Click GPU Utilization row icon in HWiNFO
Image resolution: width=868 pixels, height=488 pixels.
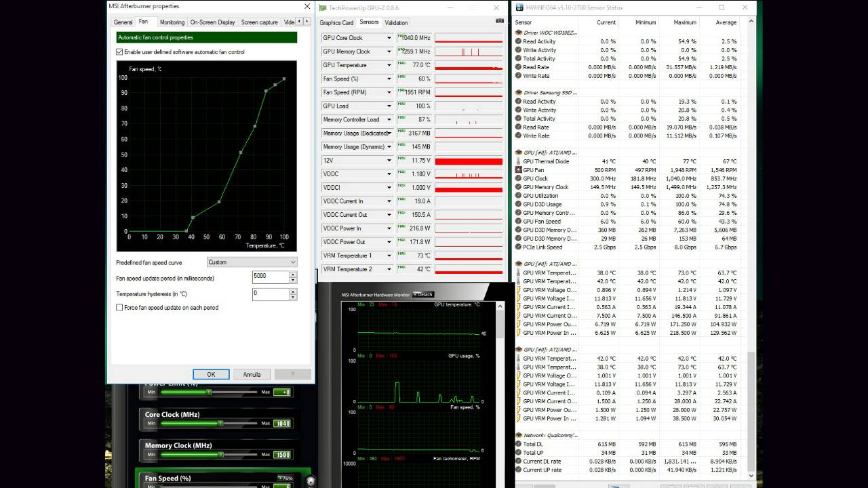click(519, 196)
